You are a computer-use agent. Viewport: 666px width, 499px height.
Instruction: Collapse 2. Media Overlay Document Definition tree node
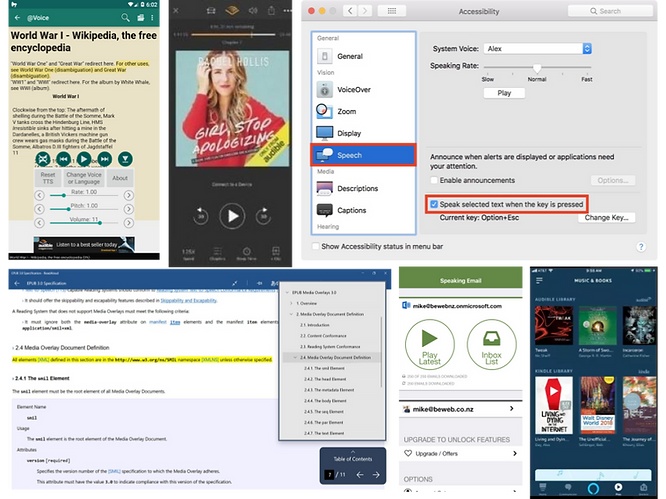pos(291,314)
